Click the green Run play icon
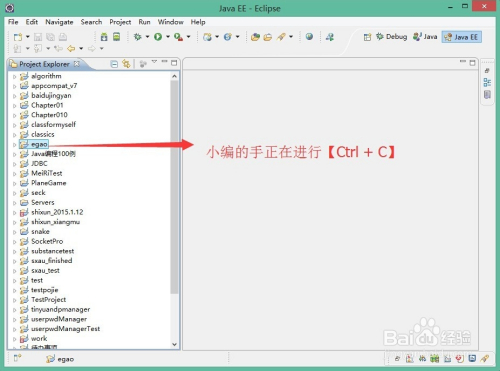Viewport: 500px width, 371px height. point(158,37)
